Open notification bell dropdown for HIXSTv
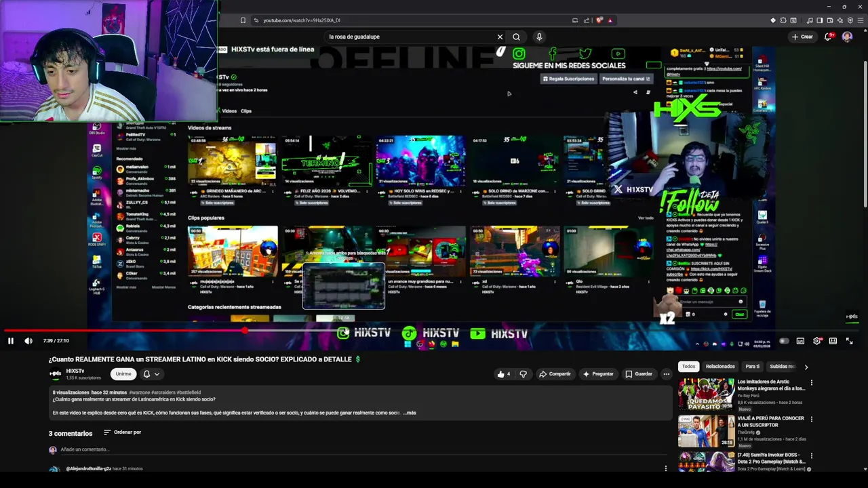868x488 pixels. pyautogui.click(x=151, y=373)
